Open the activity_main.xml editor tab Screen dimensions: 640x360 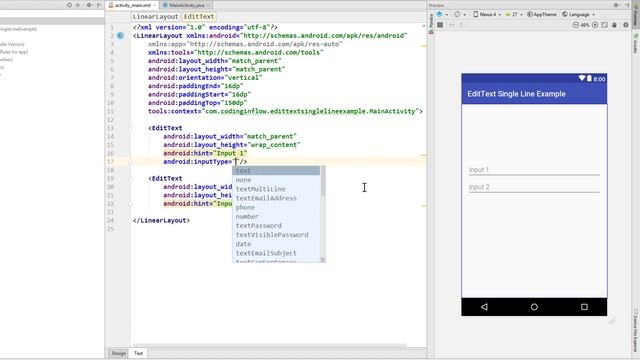coord(132,5)
